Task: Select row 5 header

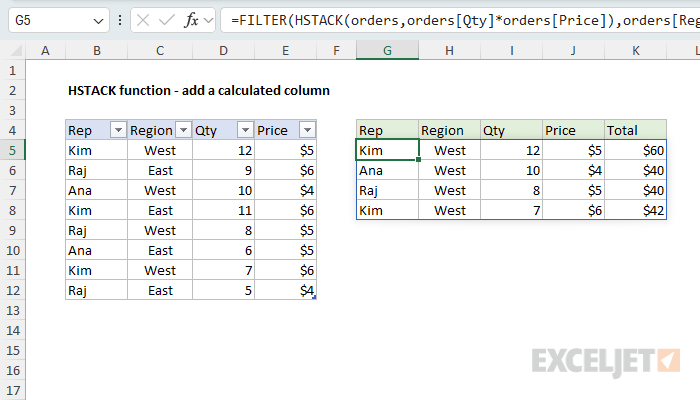Action: coord(12,150)
